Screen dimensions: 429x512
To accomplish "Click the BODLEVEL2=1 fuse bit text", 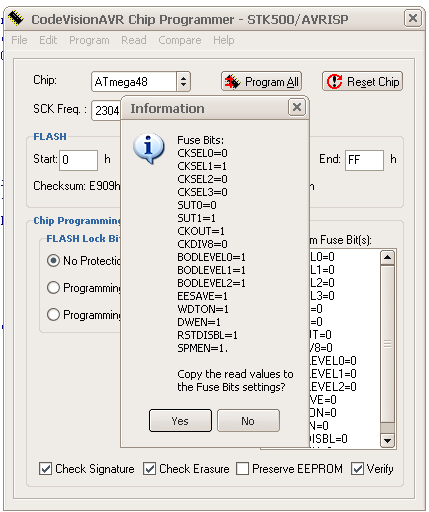I will click(211, 283).
